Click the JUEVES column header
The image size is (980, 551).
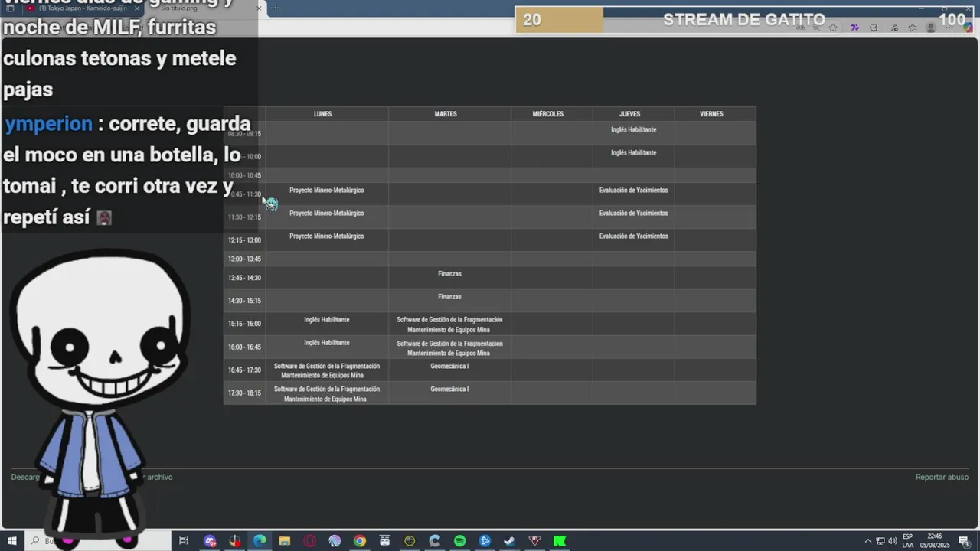[629, 114]
